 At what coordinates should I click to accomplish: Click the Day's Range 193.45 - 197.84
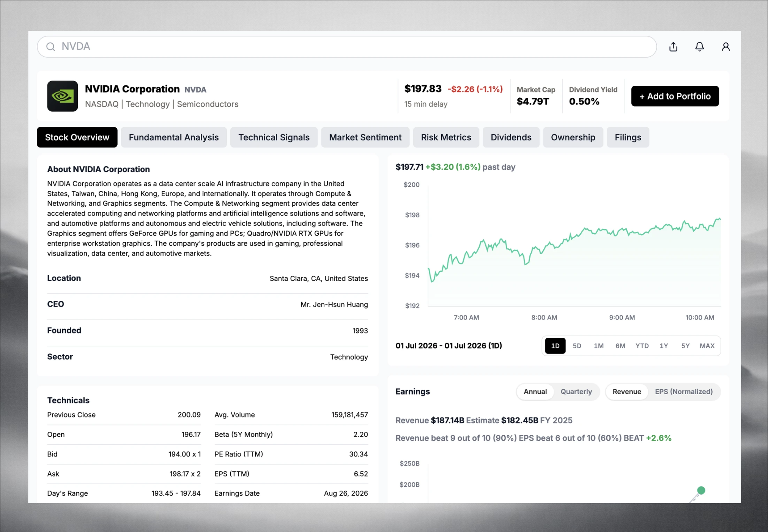(x=176, y=493)
